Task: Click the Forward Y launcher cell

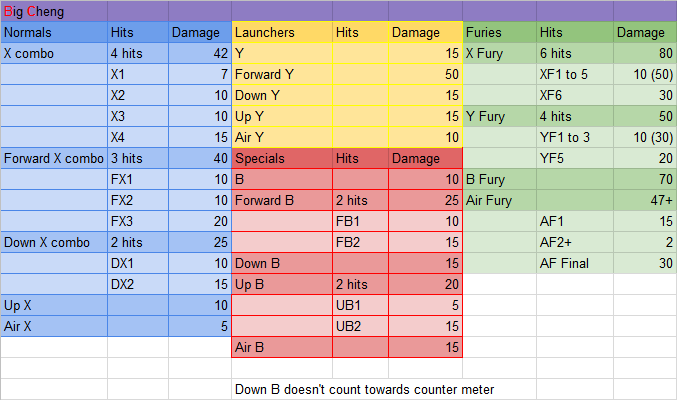Action: [x=282, y=75]
